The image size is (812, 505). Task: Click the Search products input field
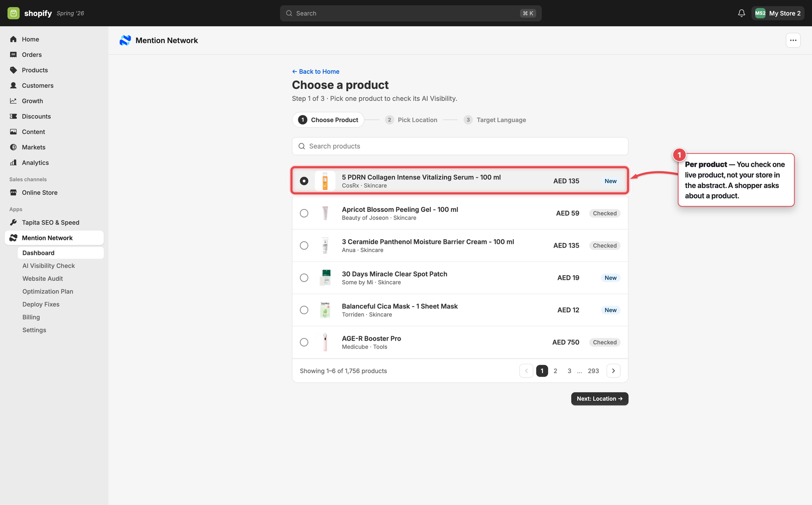[460, 146]
